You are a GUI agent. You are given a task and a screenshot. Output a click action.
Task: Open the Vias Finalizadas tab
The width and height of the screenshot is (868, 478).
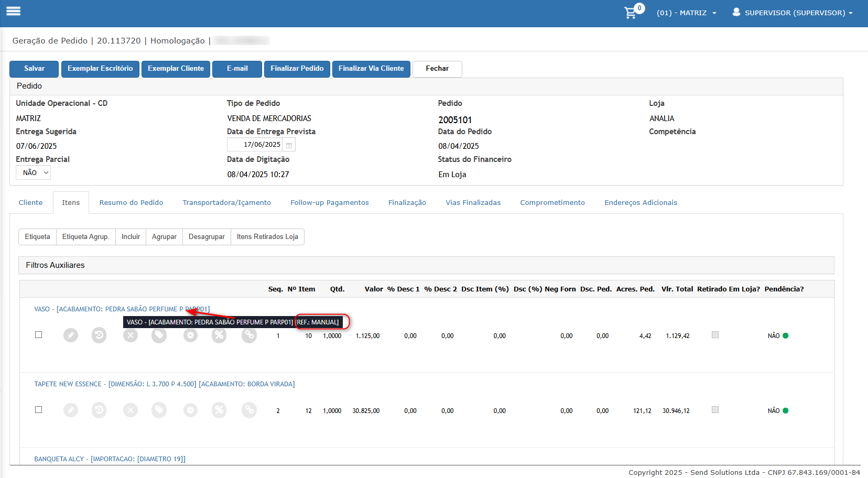point(473,202)
